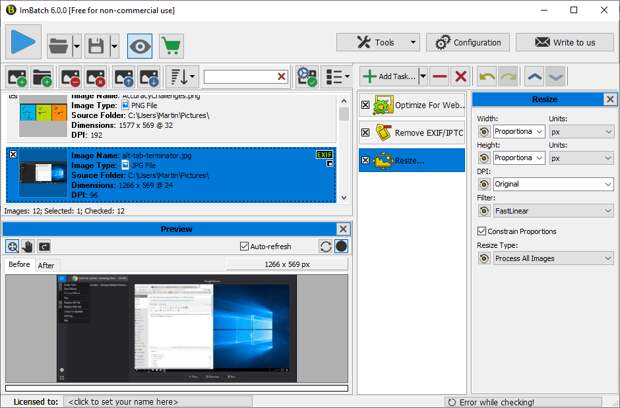Open the Tools menu button
The width and height of the screenshot is (620, 408).
[x=378, y=42]
